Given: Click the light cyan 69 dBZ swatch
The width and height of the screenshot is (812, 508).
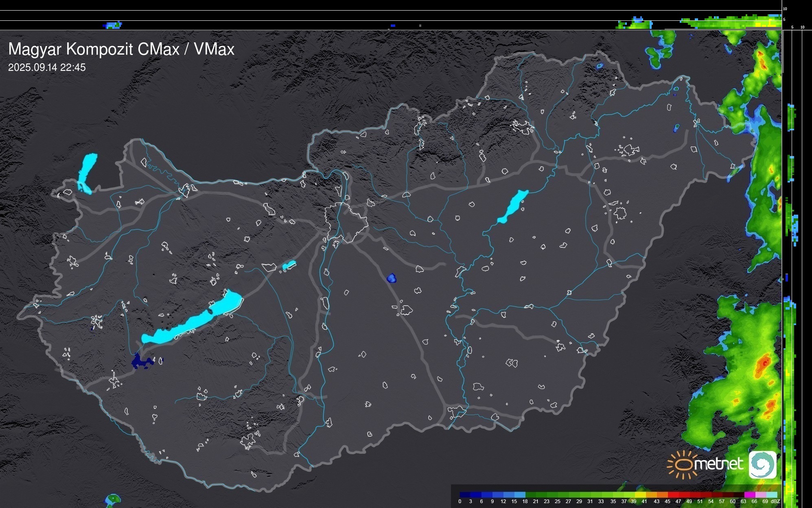Looking at the screenshot, I should tap(771, 495).
